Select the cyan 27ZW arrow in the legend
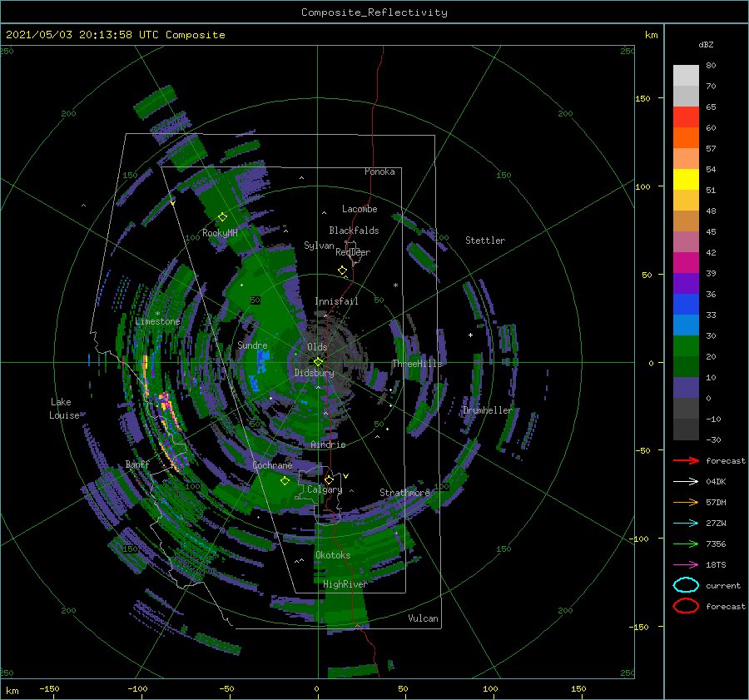Image resolution: width=749 pixels, height=700 pixels. point(686,524)
